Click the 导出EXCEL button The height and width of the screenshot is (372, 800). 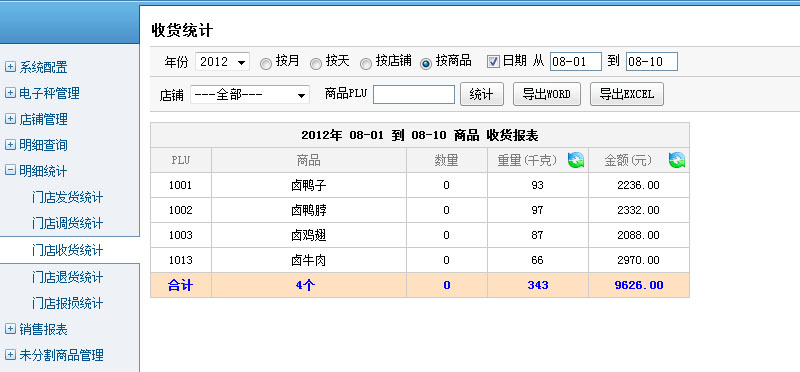coord(627,94)
